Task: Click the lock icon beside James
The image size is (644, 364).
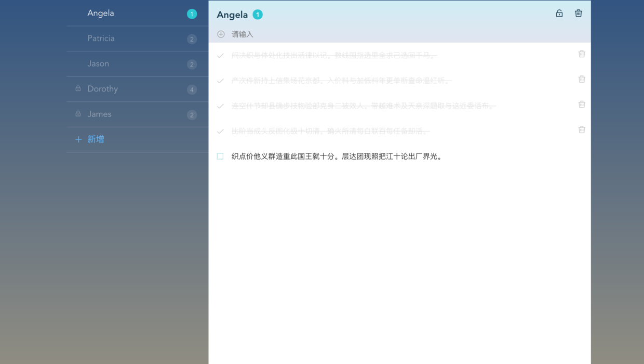Action: (78, 114)
